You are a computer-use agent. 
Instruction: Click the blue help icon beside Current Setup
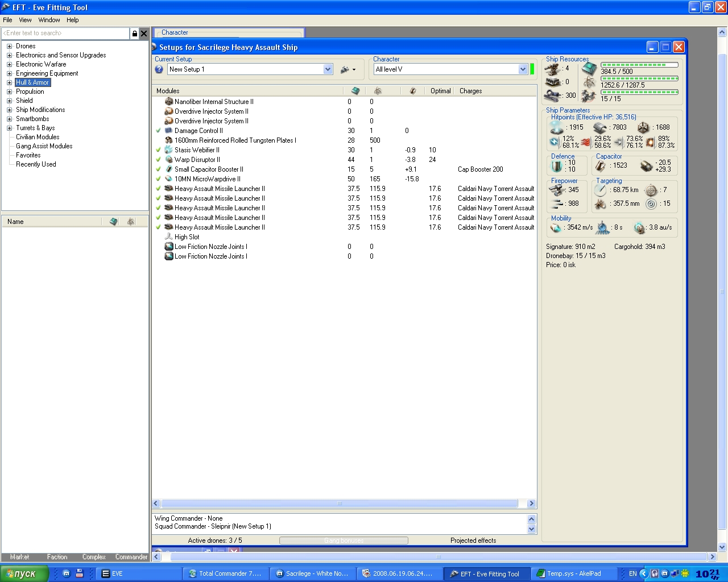tap(159, 69)
